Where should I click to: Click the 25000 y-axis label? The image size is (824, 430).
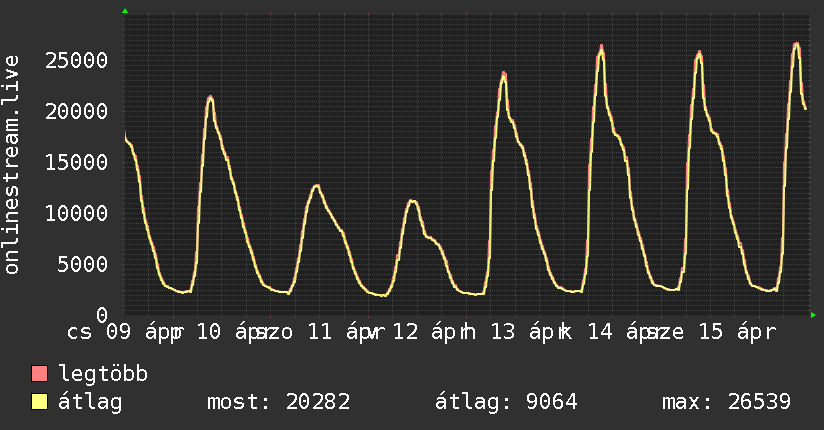point(77,60)
